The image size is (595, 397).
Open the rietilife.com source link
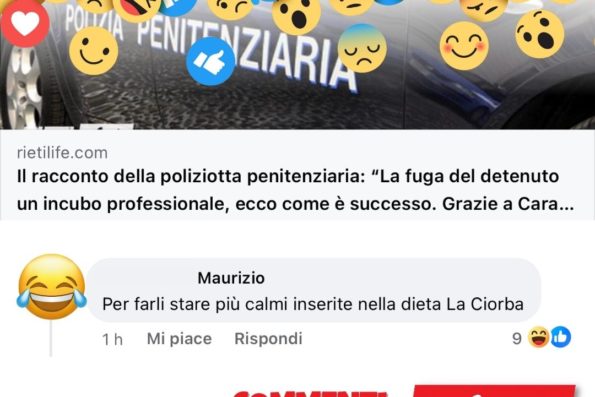coord(62,153)
